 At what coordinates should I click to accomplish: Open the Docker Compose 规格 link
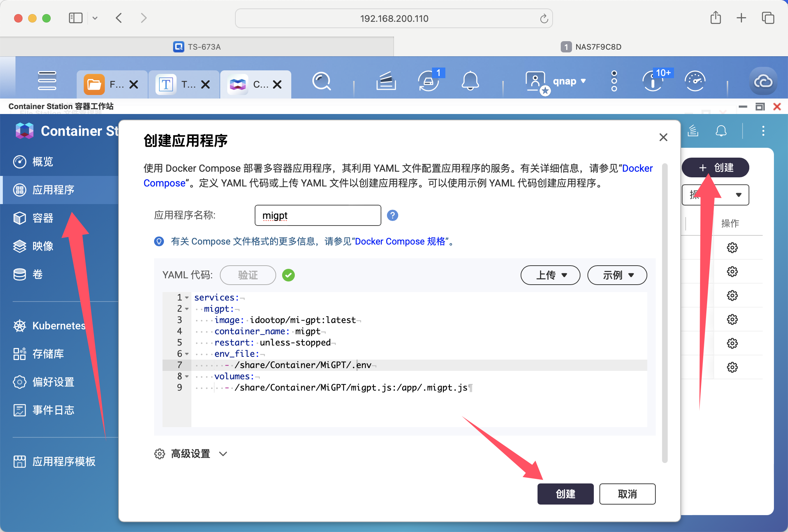(x=400, y=242)
